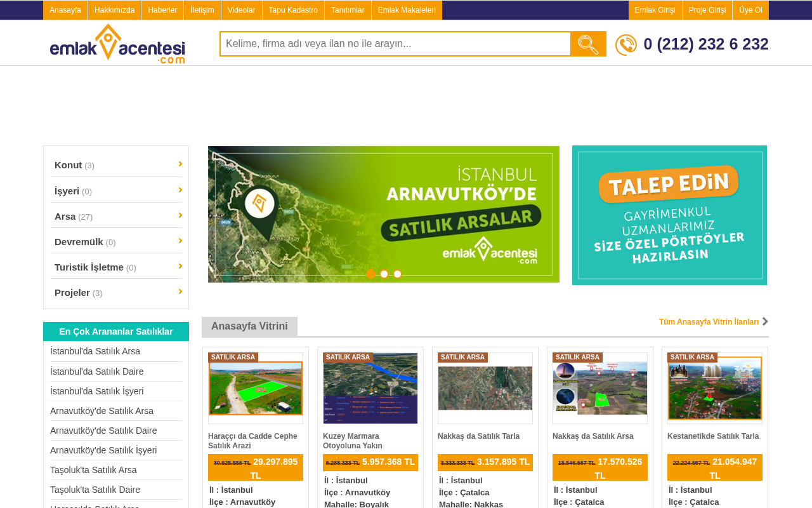The height and width of the screenshot is (508, 812).
Task: Open the Haraççı da Cadde Cephe listing photo
Action: point(256,388)
